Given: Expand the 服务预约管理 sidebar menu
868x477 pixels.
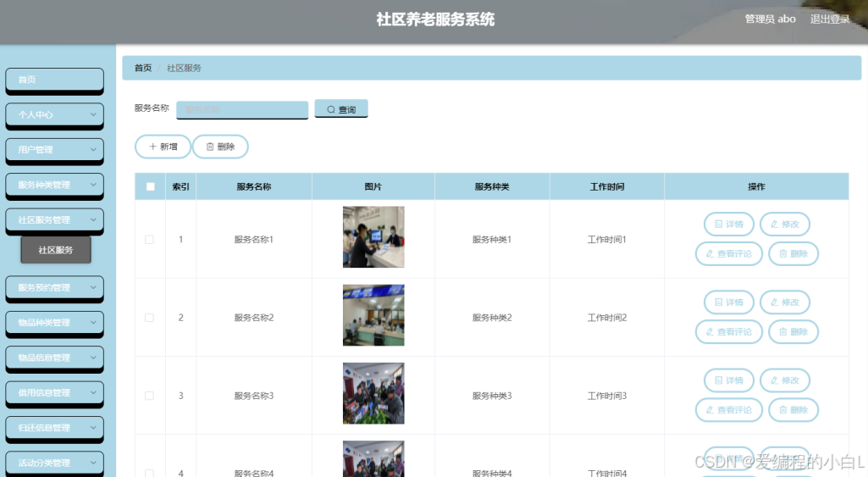Looking at the screenshot, I should pyautogui.click(x=55, y=287).
